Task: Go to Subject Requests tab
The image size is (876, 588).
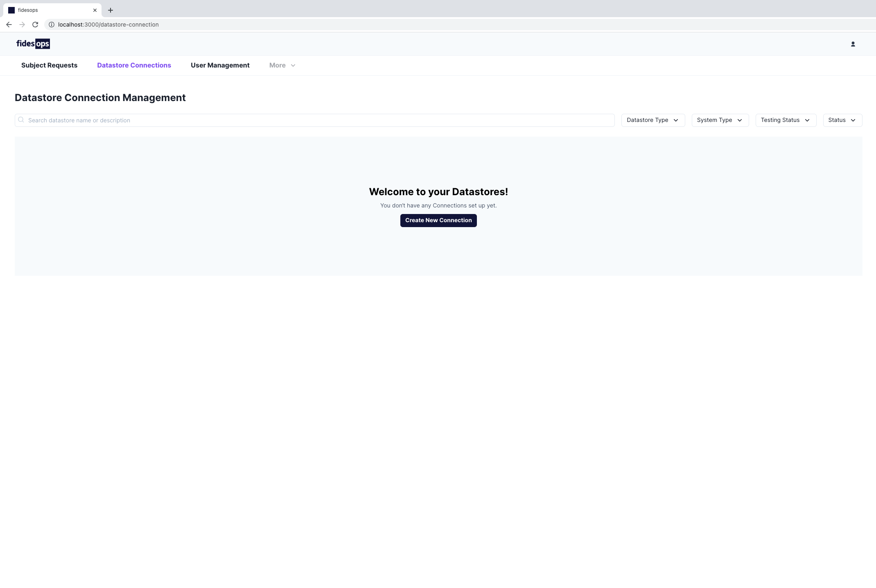Action: coord(49,65)
